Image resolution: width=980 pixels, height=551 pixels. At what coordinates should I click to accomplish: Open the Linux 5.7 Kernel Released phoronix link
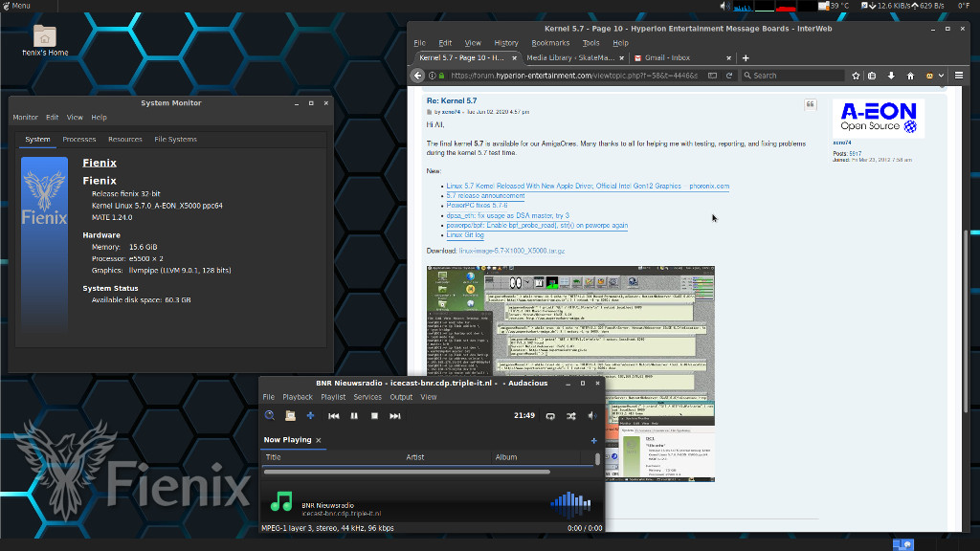(588, 187)
